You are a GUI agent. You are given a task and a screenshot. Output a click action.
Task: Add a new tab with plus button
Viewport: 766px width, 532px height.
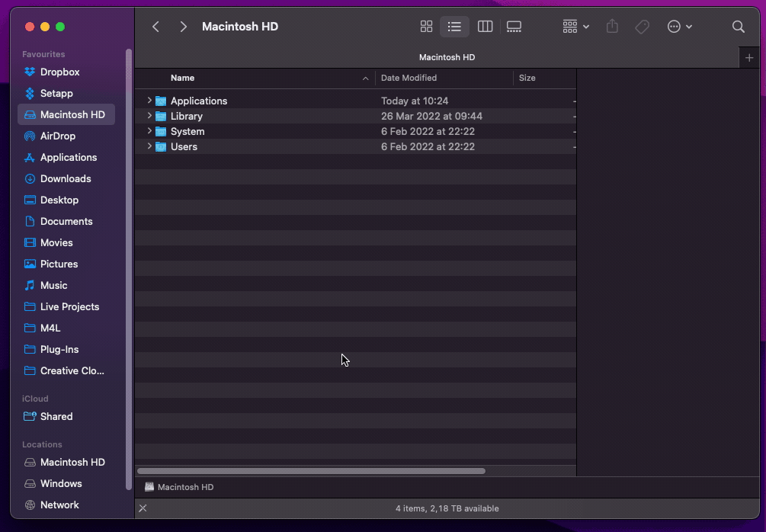pyautogui.click(x=749, y=58)
